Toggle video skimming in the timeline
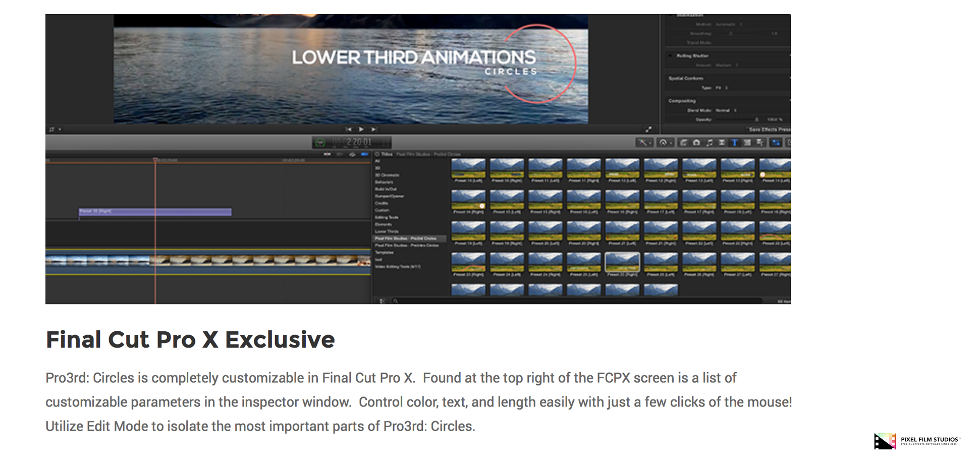 [x=327, y=154]
